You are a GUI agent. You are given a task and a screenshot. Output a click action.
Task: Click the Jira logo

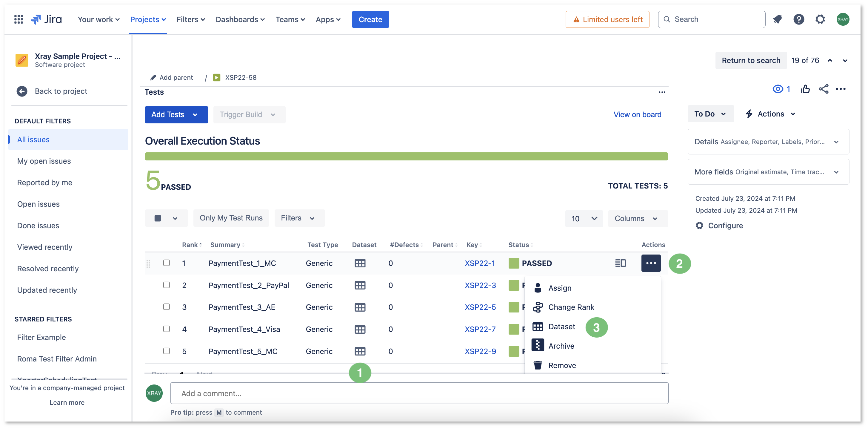(x=47, y=19)
